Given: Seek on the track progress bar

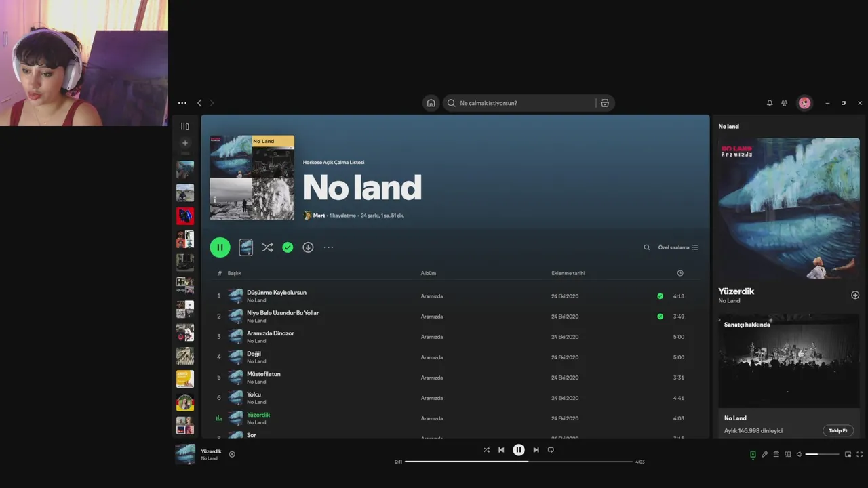Looking at the screenshot, I should pos(519,462).
